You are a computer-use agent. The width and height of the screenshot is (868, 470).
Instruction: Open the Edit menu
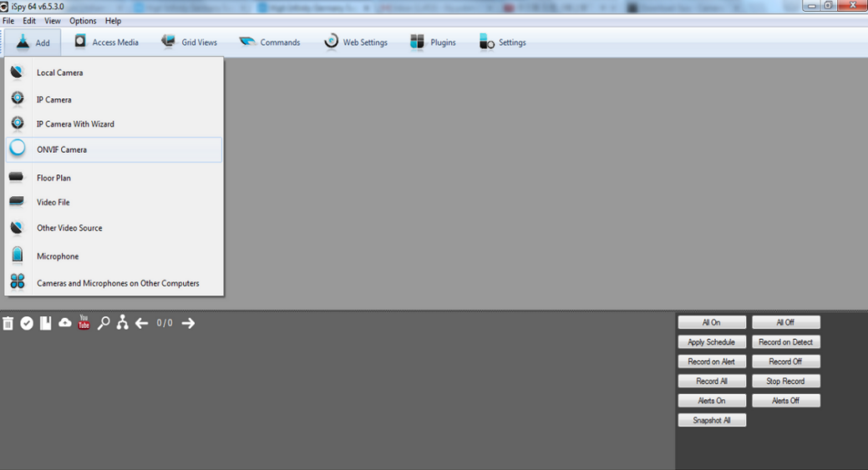pyautogui.click(x=29, y=21)
